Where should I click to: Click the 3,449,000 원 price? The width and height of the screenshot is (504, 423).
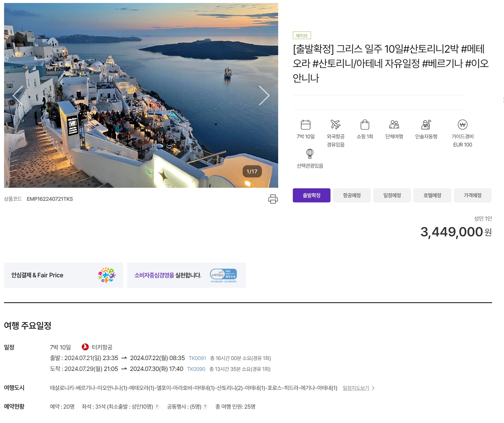(456, 232)
